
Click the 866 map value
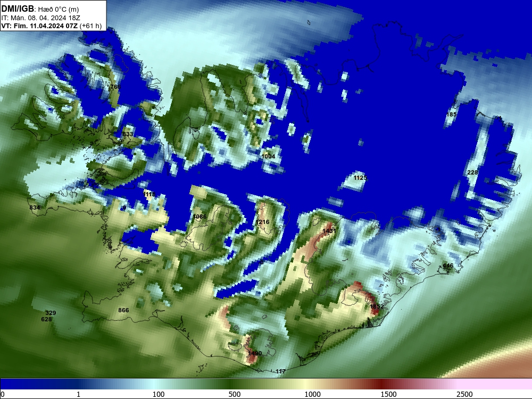coord(123,310)
